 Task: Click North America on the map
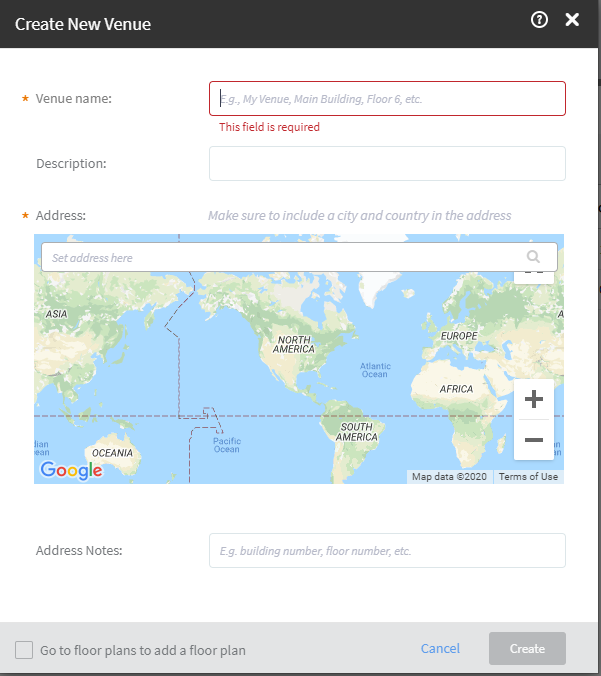(294, 343)
